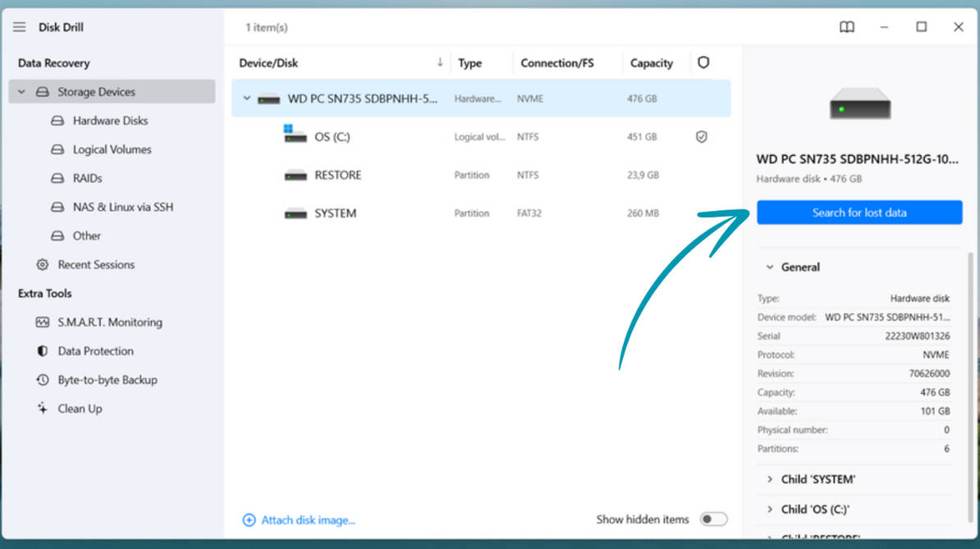Click the Logical Volumes drive icon
The image size is (980, 549).
(x=57, y=149)
